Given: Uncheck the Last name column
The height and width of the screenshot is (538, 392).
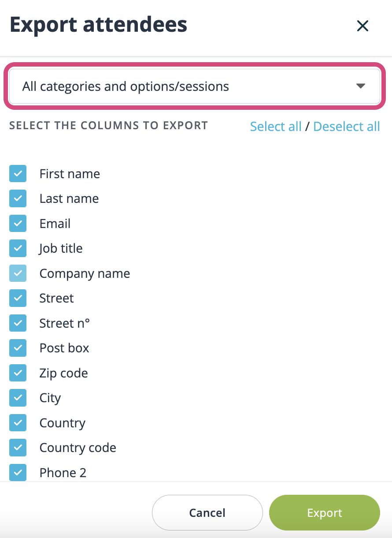Looking at the screenshot, I should click(18, 198).
